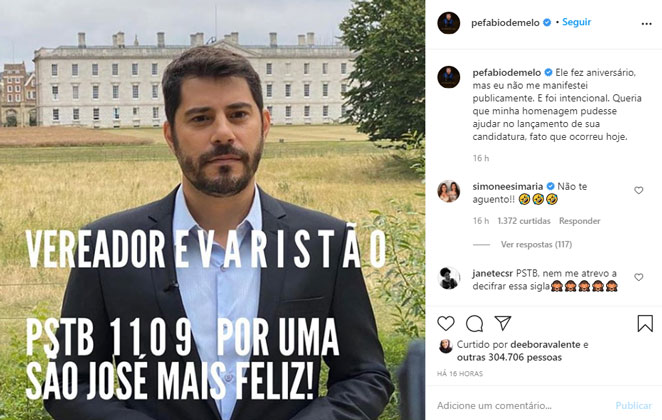Open pefabiodemelo avatar beside caption
The height and width of the screenshot is (420, 662).
449,77
